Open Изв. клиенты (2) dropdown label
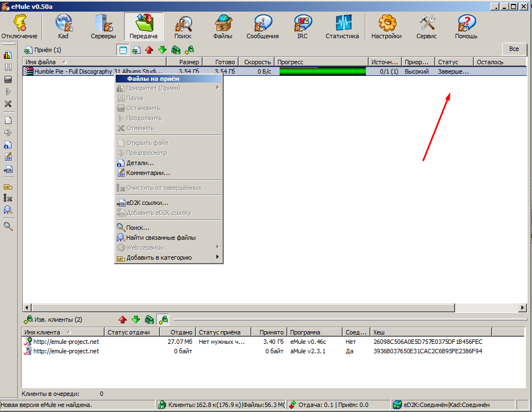 click(53, 320)
